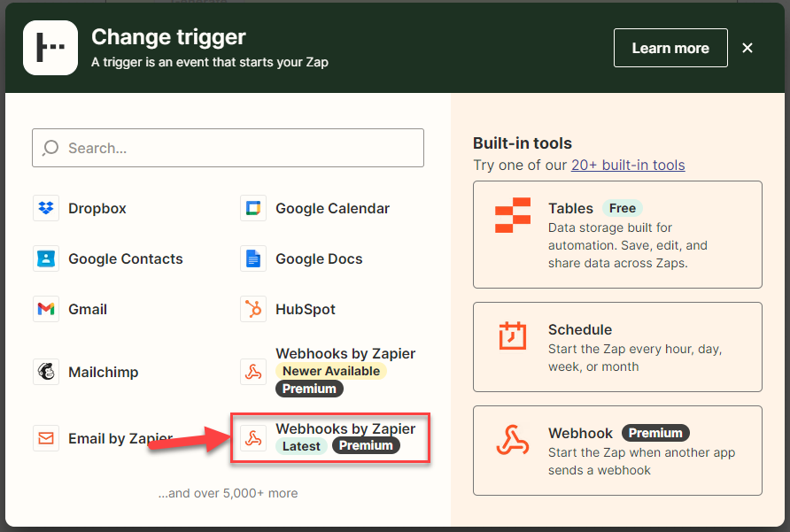Click the Newer Available badge
790x532 pixels.
(331, 371)
